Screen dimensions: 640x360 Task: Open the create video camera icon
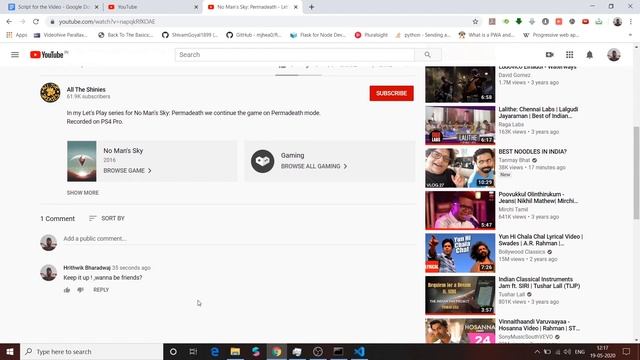(549, 55)
